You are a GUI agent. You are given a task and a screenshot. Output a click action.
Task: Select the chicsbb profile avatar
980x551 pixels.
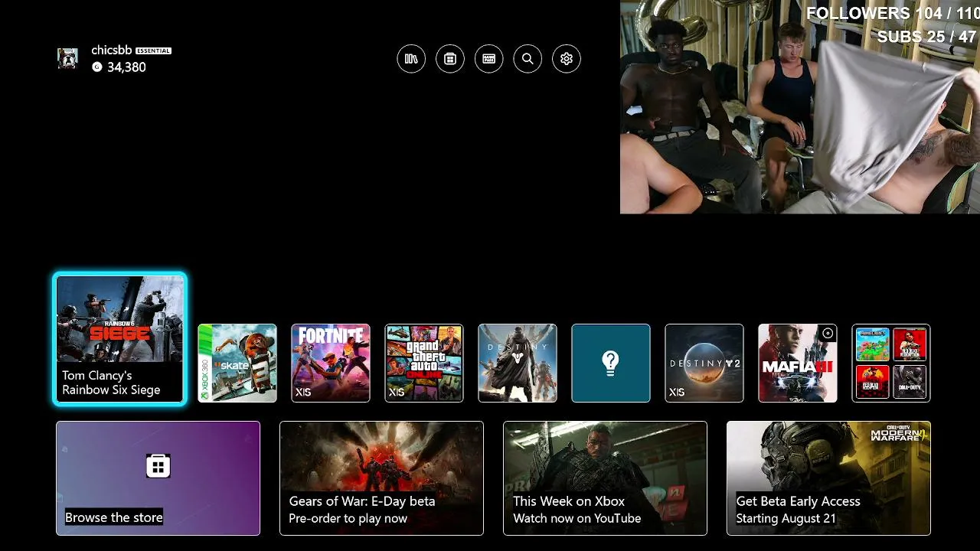click(67, 59)
